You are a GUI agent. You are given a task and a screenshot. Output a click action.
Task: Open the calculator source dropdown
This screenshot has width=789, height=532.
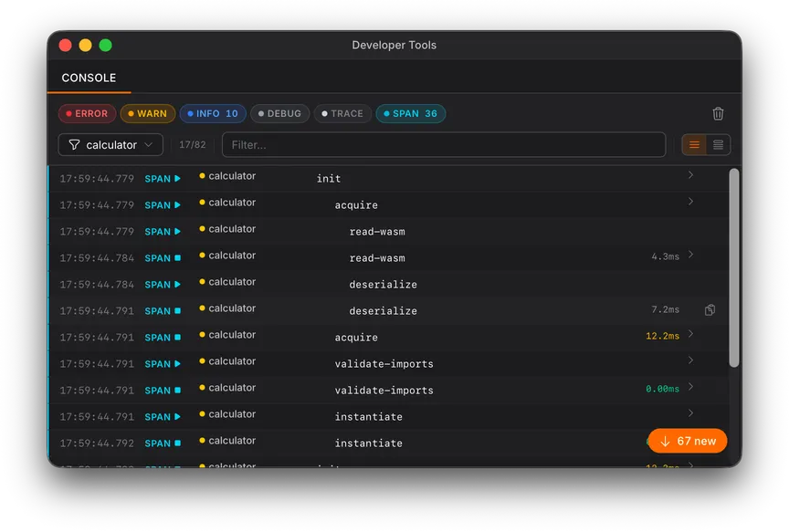click(x=110, y=145)
